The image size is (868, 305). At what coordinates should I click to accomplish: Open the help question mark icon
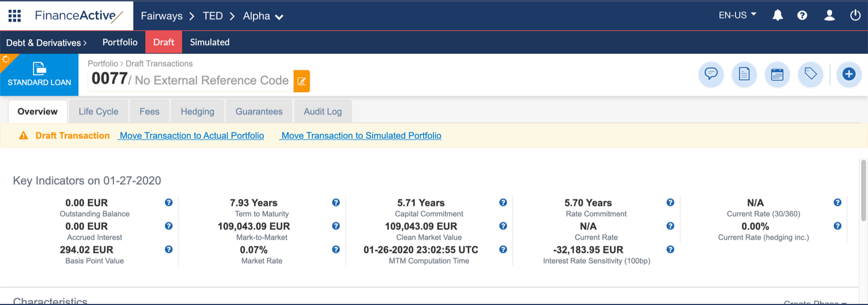pos(802,16)
